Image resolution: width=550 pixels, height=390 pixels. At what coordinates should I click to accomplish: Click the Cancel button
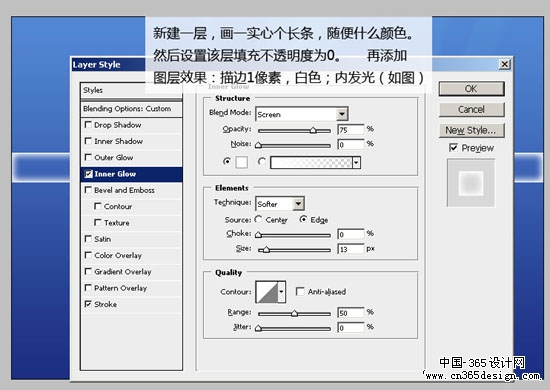pyautogui.click(x=471, y=109)
